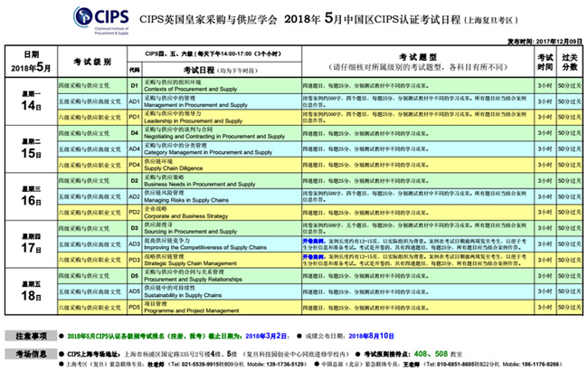Click the 考试题型 column header
588x373 pixels.
coord(418,62)
